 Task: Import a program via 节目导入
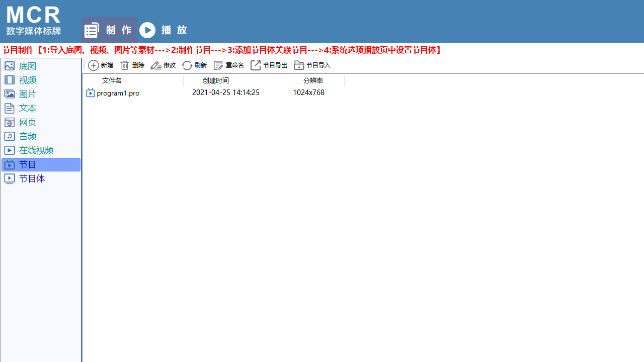point(312,65)
